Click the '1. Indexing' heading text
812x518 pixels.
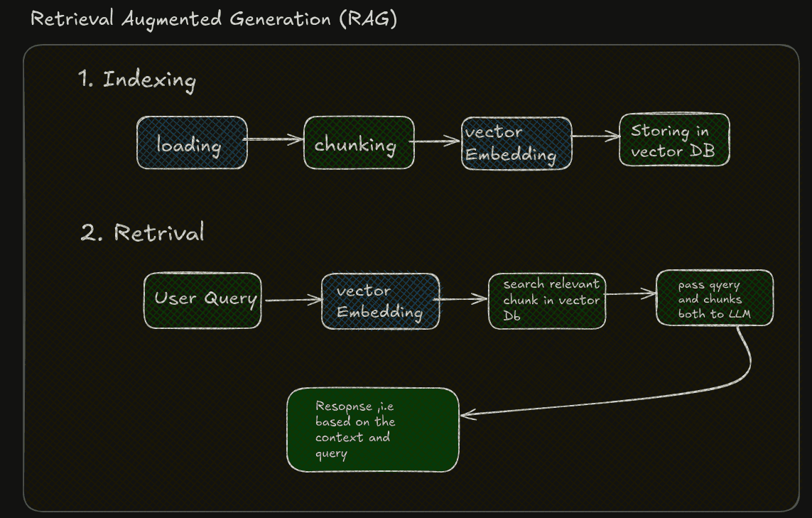(136, 80)
